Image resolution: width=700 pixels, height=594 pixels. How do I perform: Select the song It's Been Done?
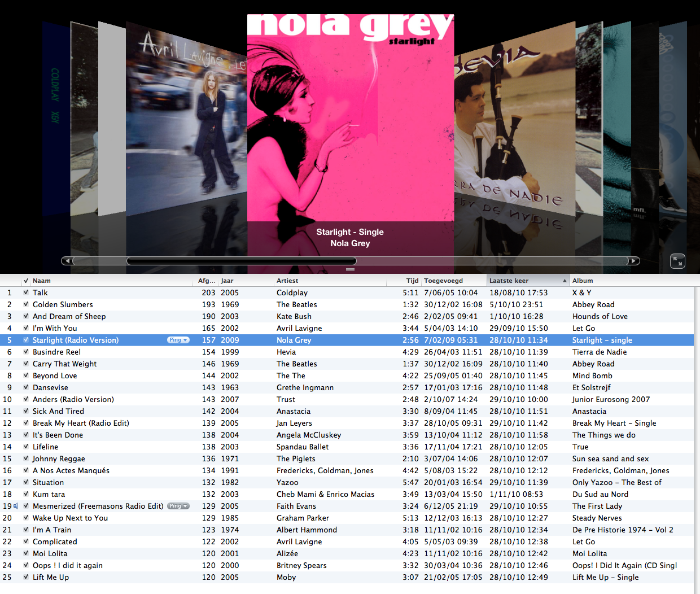pos(58,435)
